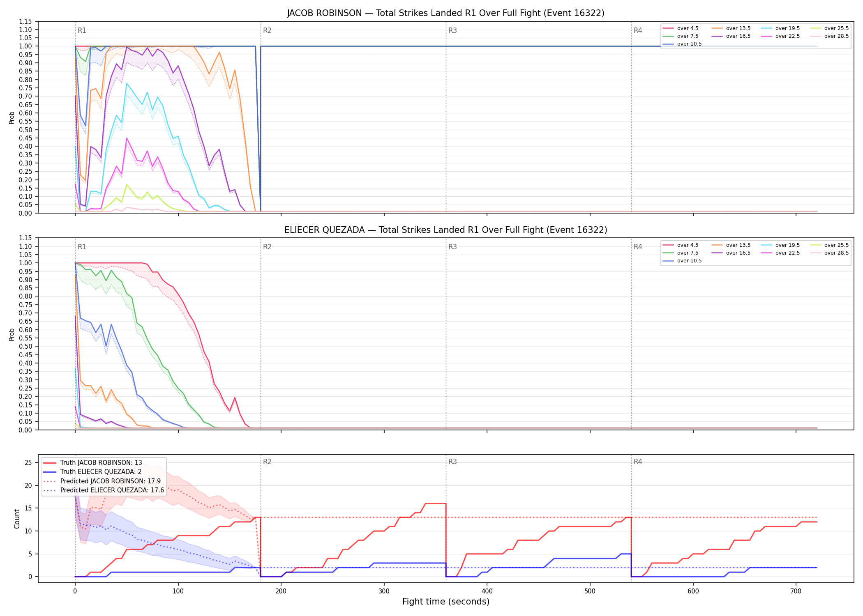Click the 300 tick label on the x-axis
Screen dimensions: 863x616
[384, 591]
